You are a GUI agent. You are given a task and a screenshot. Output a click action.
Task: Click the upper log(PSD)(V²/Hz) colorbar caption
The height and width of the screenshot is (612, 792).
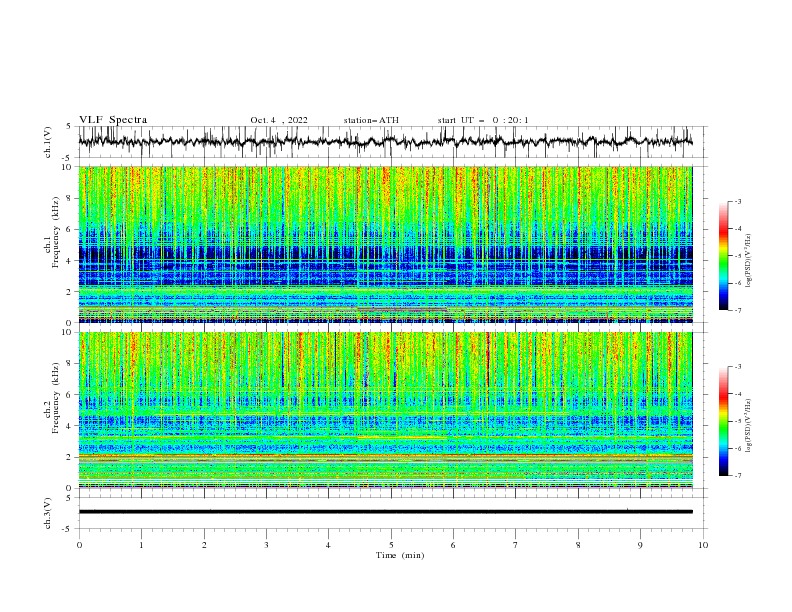point(749,261)
